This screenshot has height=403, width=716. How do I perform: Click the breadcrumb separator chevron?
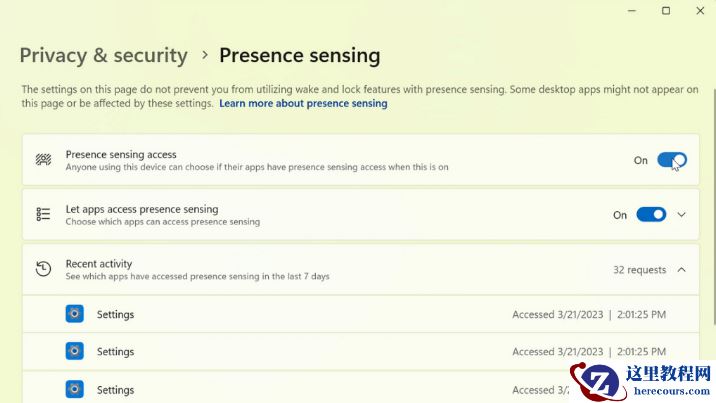(204, 55)
